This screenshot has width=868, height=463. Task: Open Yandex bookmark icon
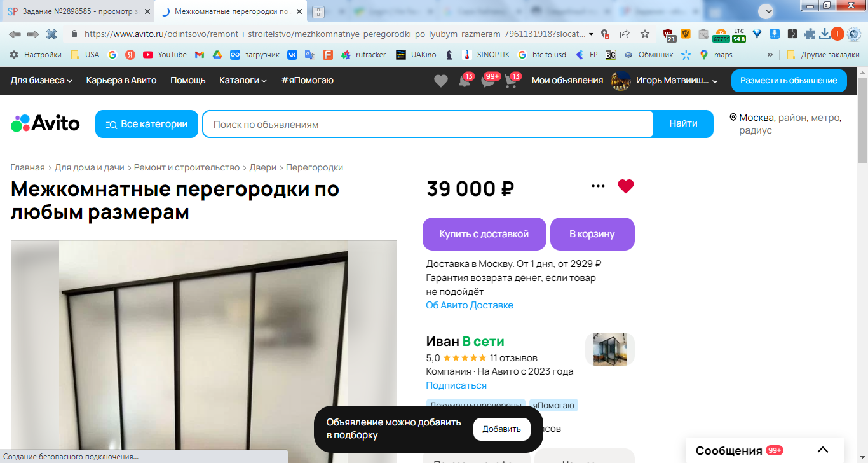pos(130,55)
